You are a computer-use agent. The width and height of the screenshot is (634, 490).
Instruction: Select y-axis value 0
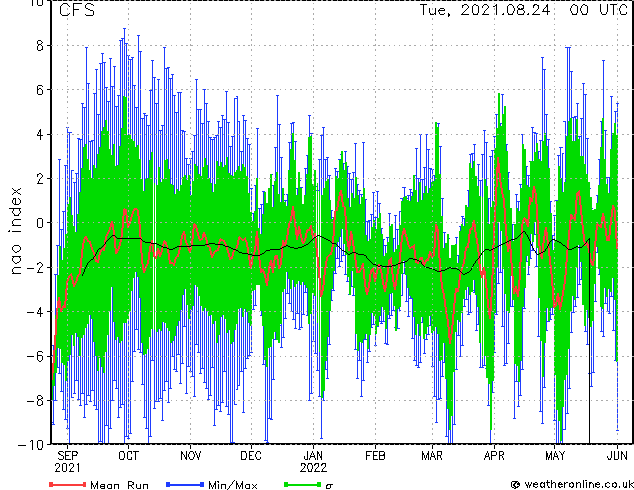click(x=40, y=223)
